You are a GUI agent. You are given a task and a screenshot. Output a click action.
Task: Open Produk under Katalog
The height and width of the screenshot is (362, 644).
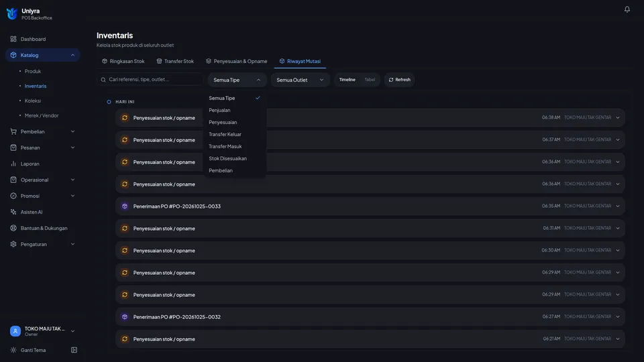[x=32, y=71]
